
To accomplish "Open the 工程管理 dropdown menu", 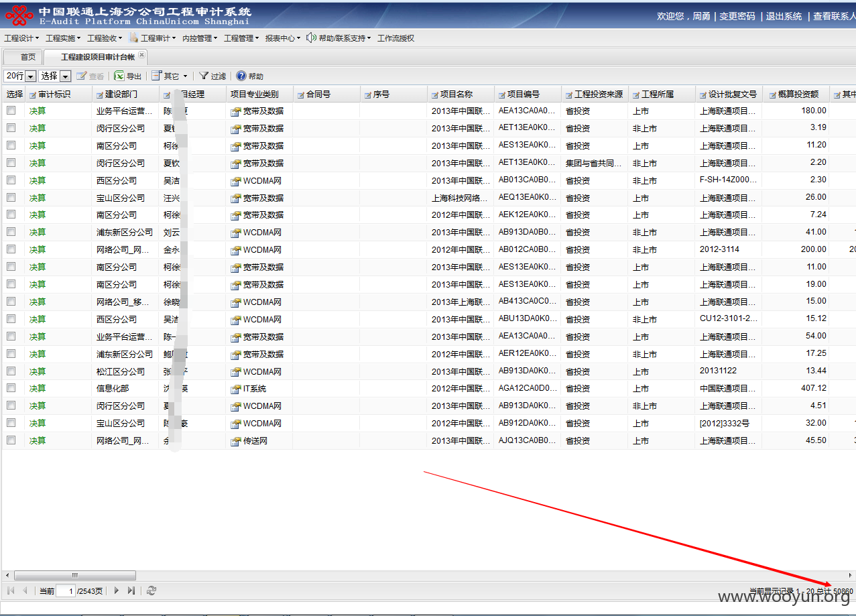I will [241, 38].
